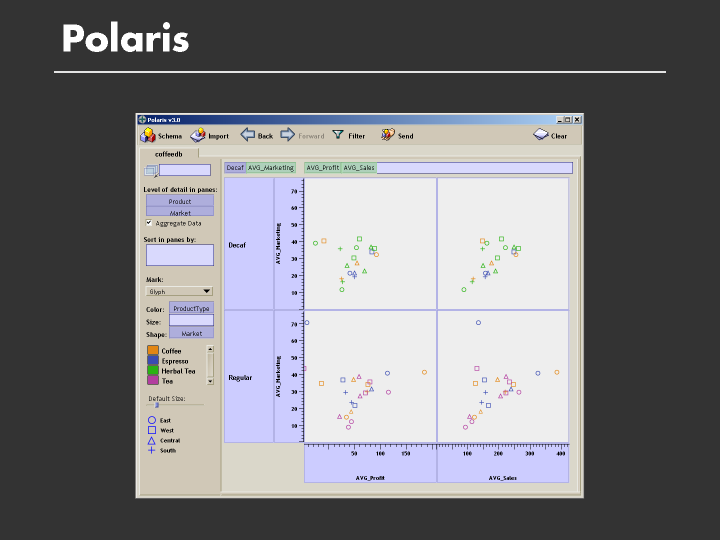Click the Central triangle shape glyph

click(152, 440)
